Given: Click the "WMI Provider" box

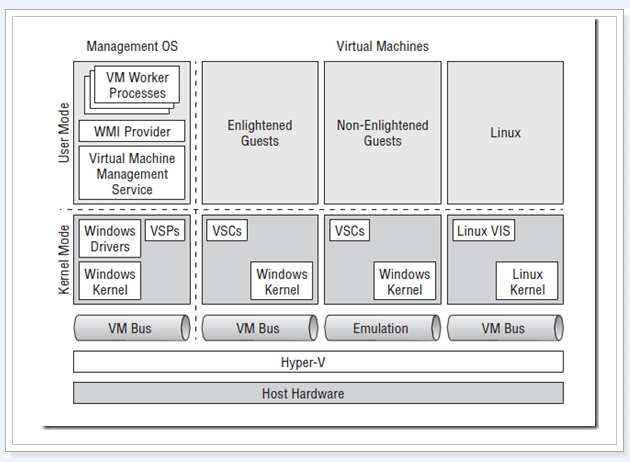Looking at the screenshot, I should tap(132, 131).
